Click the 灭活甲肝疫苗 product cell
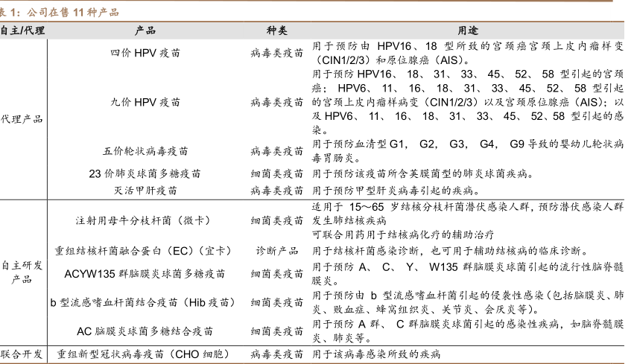This screenshot has width=634, height=364. click(145, 191)
